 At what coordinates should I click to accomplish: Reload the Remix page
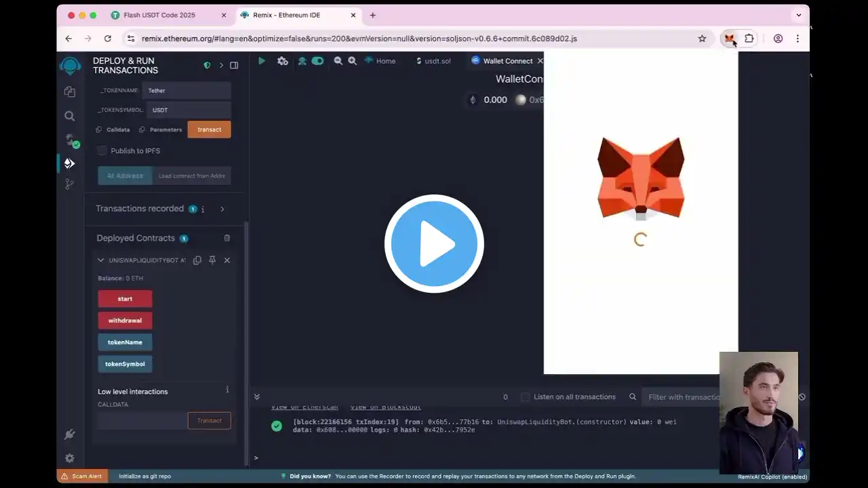coord(108,39)
